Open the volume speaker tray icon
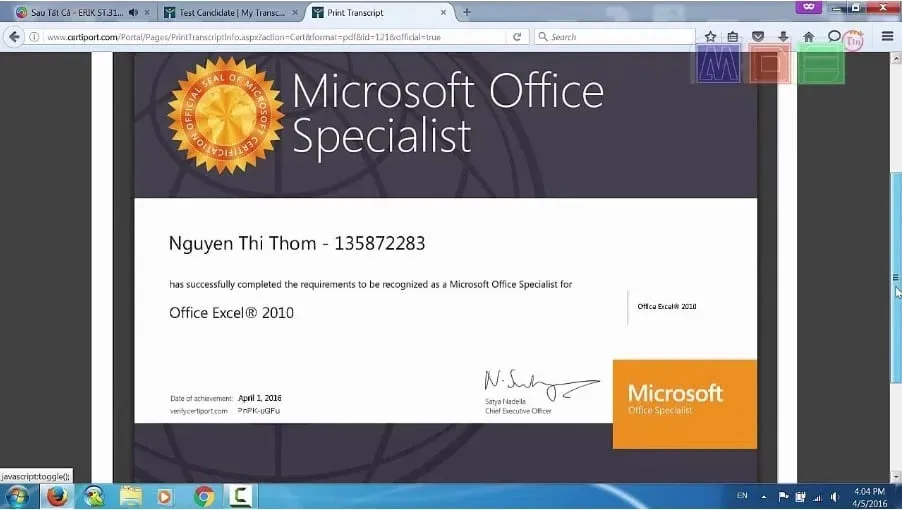Image resolution: width=902 pixels, height=510 pixels. click(x=835, y=497)
